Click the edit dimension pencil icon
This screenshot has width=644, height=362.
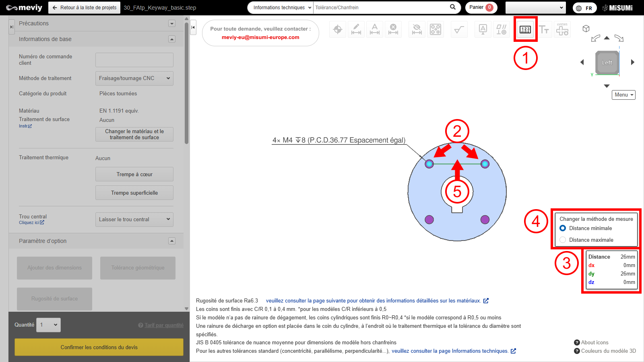point(356,29)
